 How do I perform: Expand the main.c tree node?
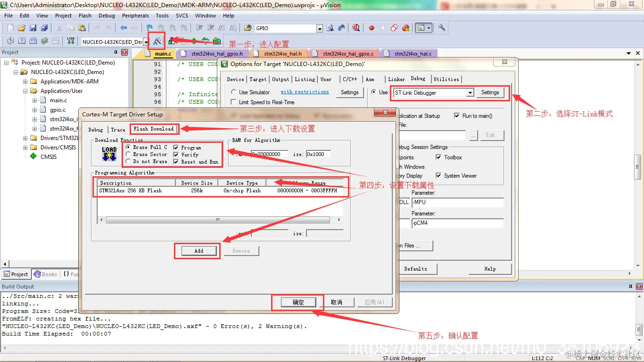pos(35,100)
